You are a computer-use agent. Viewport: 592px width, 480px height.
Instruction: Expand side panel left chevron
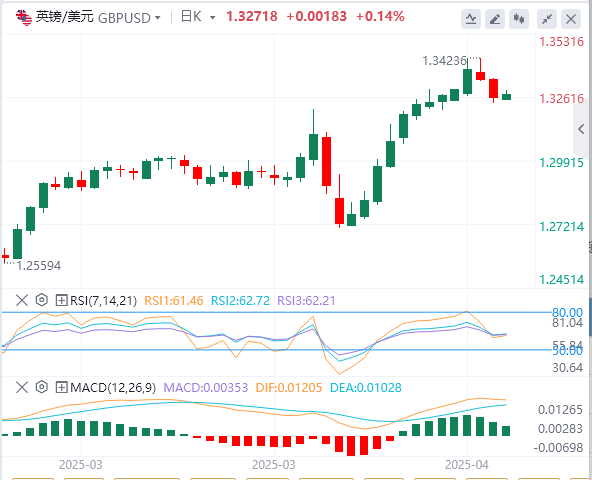582,129
